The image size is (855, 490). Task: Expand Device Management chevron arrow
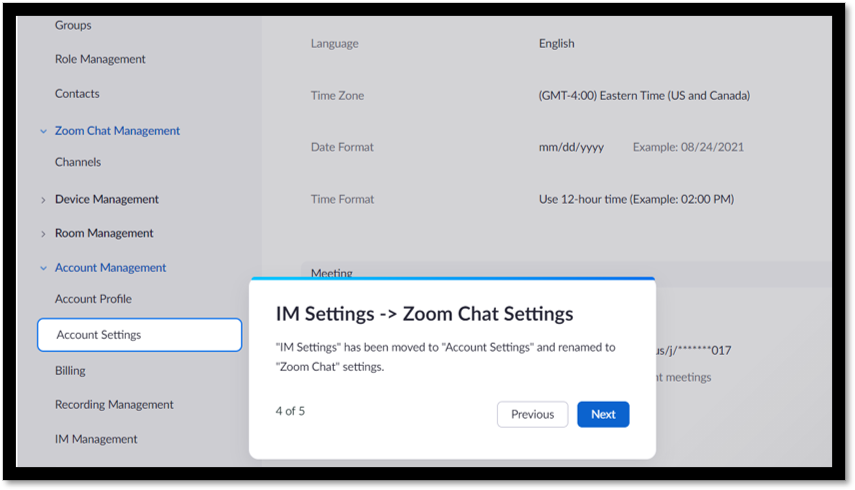[x=43, y=200]
